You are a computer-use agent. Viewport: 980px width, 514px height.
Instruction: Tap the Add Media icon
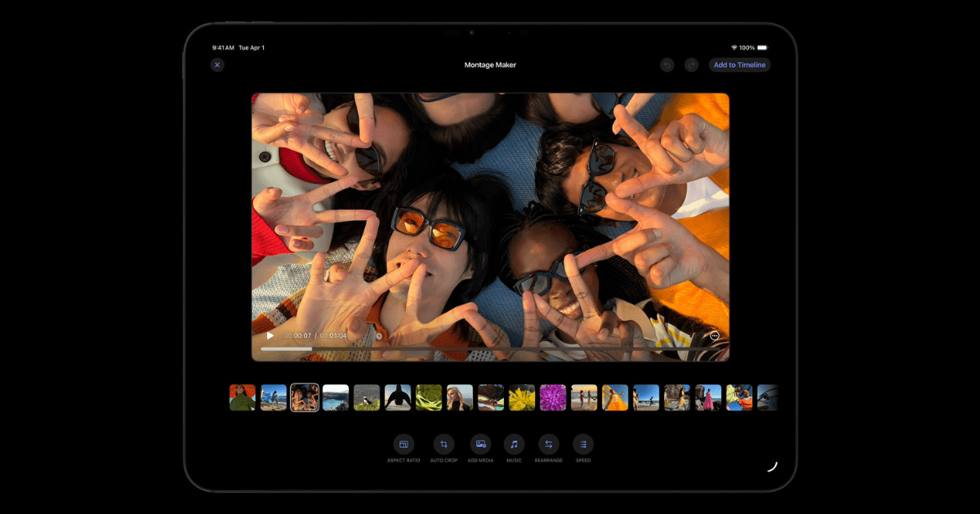480,445
